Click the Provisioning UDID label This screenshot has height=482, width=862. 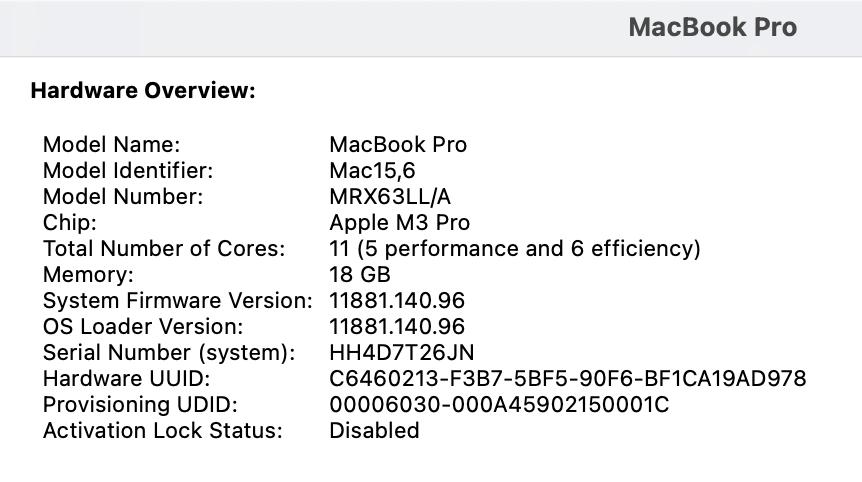[140, 404]
